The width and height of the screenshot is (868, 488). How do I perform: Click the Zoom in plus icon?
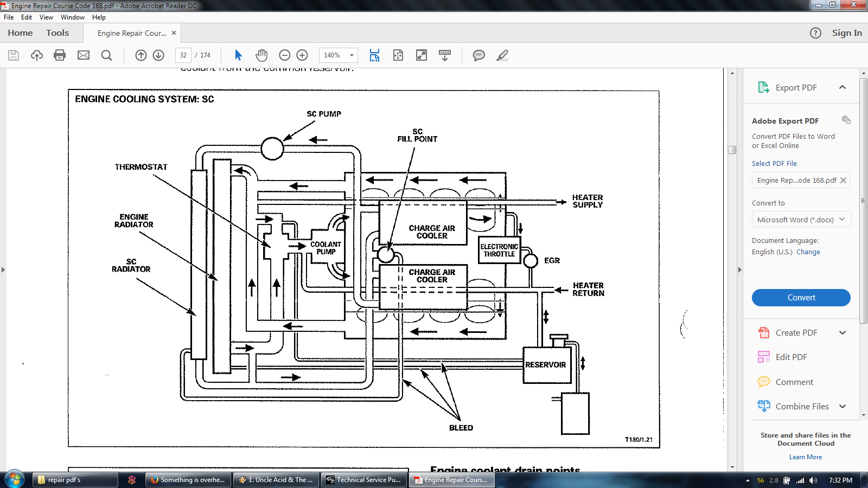302,55
